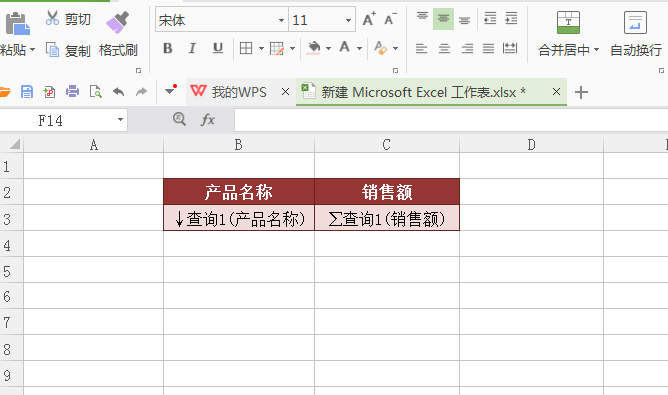The image size is (668, 395).
Task: Expand the draw border dropdown arrow
Action: tap(292, 49)
